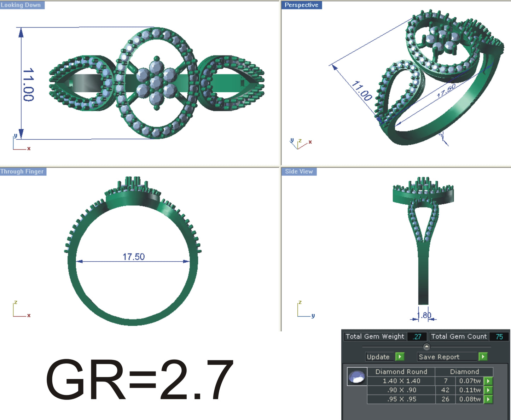Image resolution: width=511 pixels, height=420 pixels.
Task: Select the .90 X .90 size cell
Action: 401,390
